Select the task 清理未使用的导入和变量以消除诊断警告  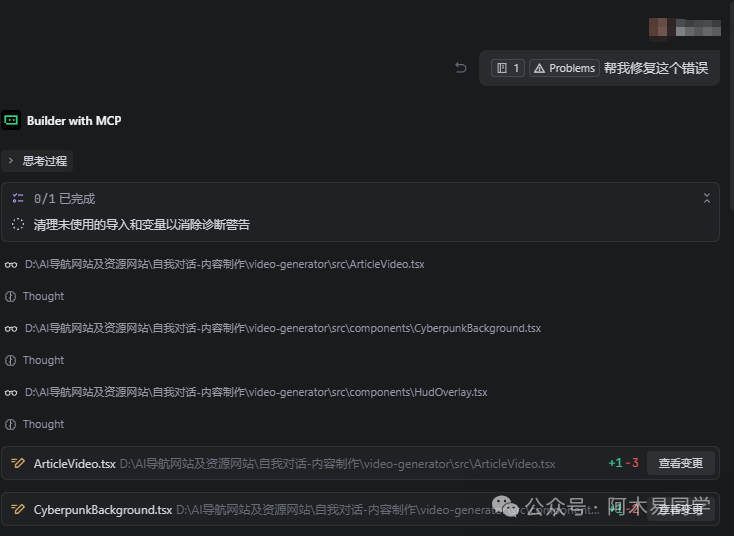coord(141,225)
